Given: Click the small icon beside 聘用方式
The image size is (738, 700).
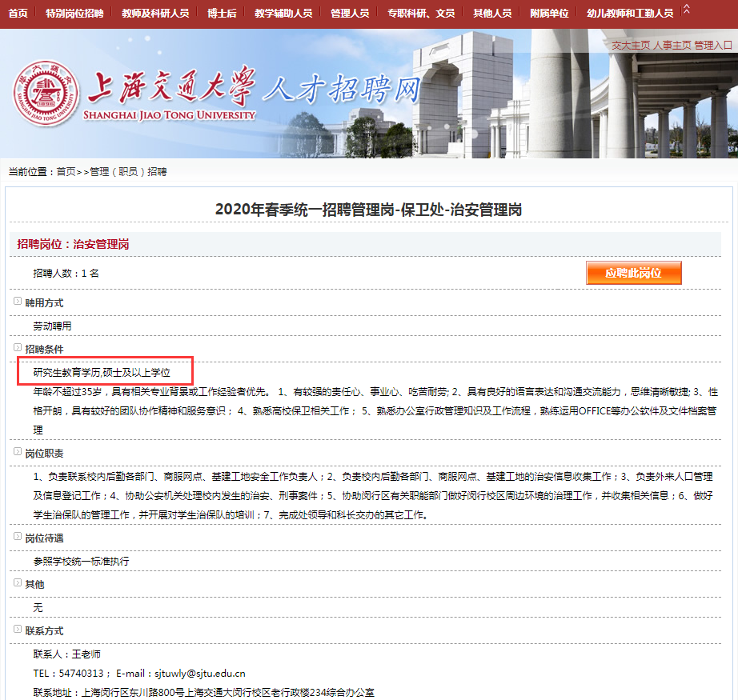Looking at the screenshot, I should 18,301.
